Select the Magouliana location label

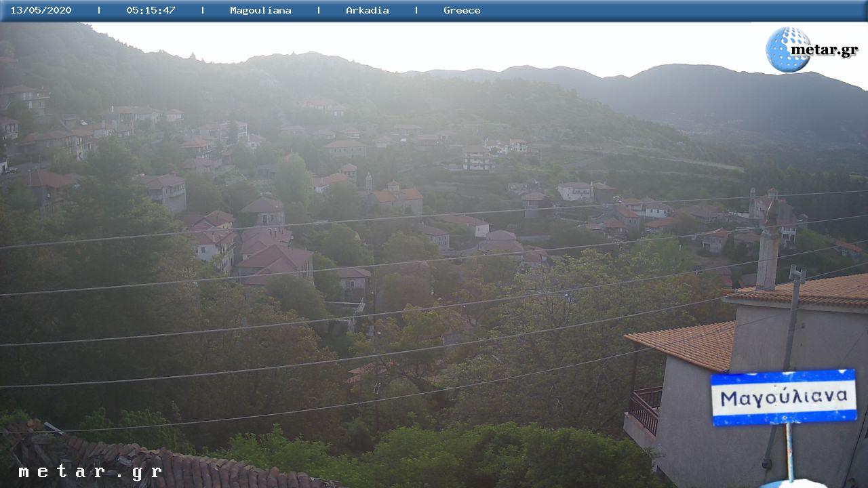pos(260,10)
